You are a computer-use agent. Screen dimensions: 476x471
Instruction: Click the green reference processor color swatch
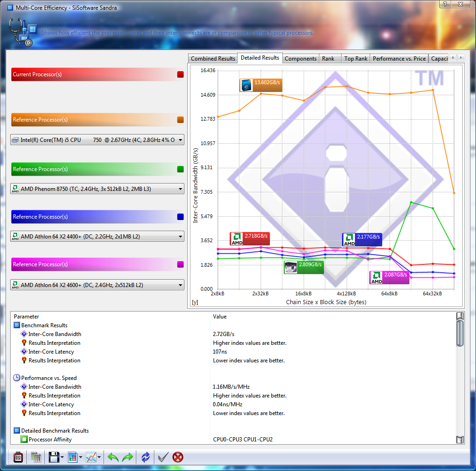[180, 169]
